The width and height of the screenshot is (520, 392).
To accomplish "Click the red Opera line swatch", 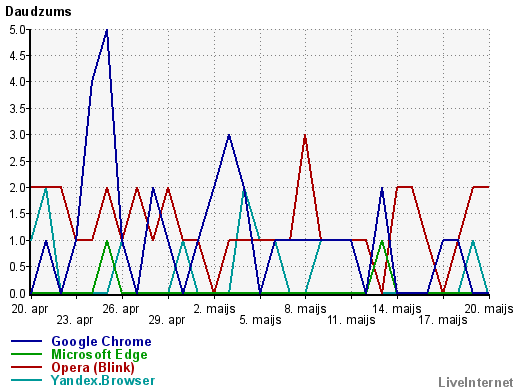I will click(x=26, y=367).
